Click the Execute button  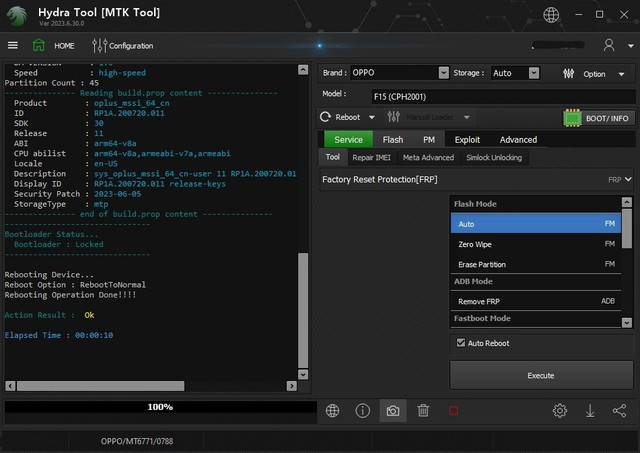541,375
